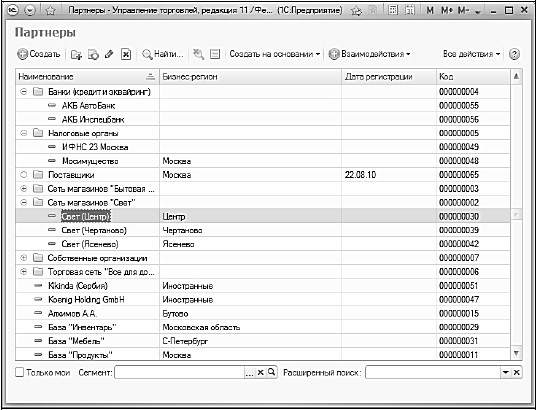
Task: Click into the Сегмент input field
Action: (x=180, y=373)
